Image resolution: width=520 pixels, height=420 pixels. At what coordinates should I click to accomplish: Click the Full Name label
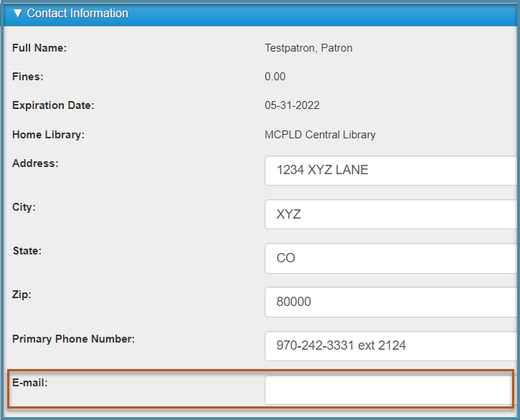39,48
